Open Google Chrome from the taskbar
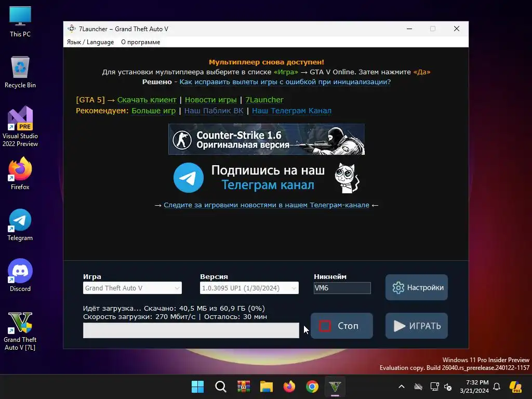Screen dimensions: 532x399 [x=312, y=387]
